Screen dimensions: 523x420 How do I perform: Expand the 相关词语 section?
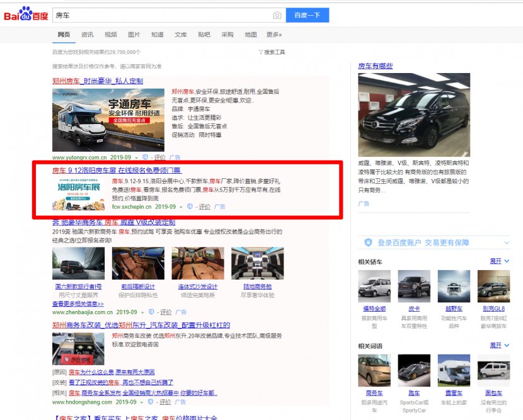click(499, 346)
